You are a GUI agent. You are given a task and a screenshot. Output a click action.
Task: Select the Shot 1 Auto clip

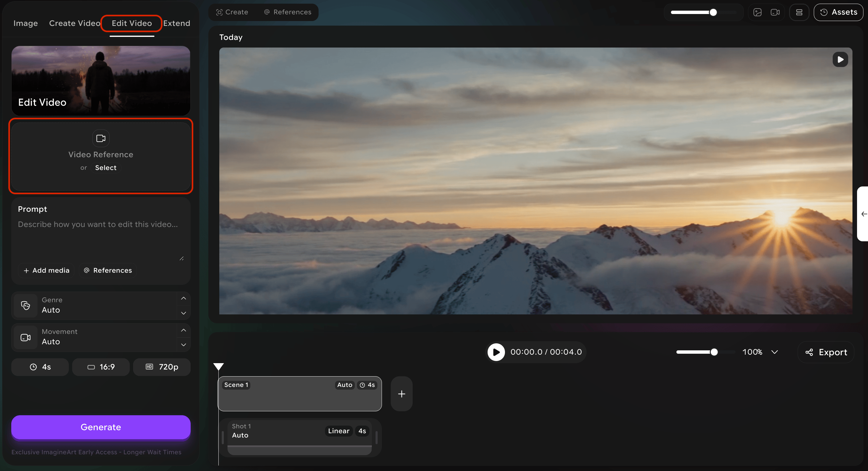coord(300,437)
